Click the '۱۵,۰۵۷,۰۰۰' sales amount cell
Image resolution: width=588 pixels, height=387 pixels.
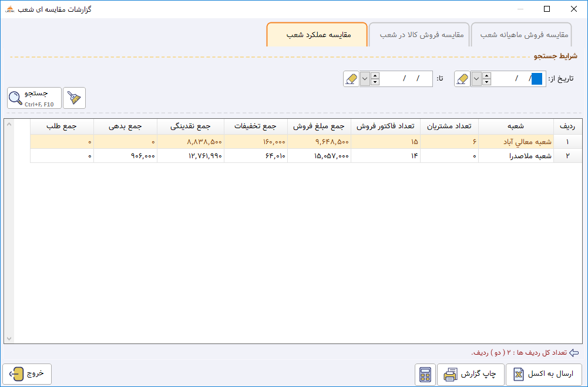[319, 156]
